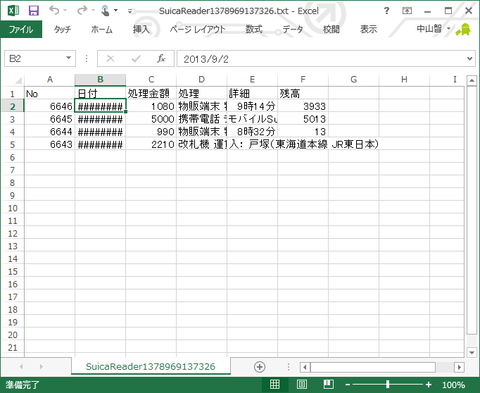Click cell containing 9時14分
The height and width of the screenshot is (393, 480).
252,106
